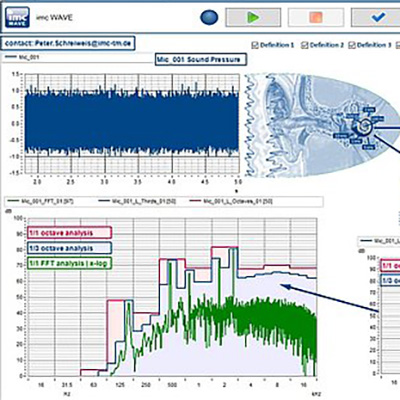The image size is (400, 400).
Task: Toggle the Definition 2 checkbox
Action: (x=304, y=45)
